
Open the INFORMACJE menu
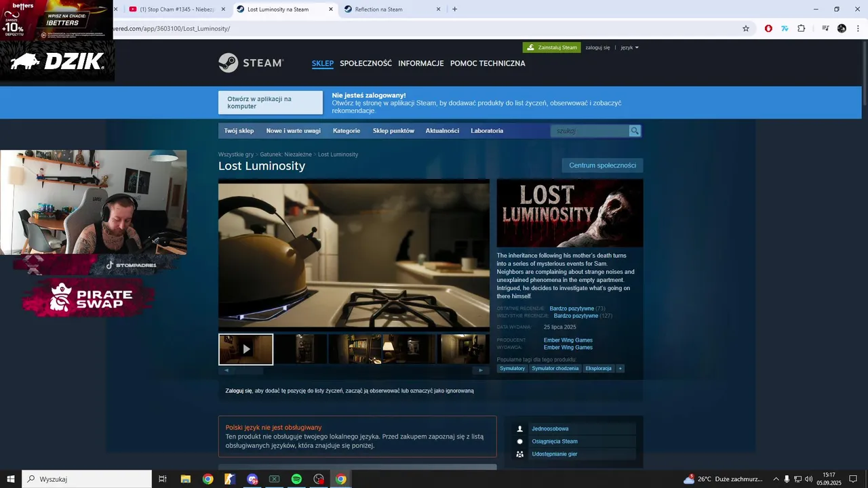click(x=421, y=64)
